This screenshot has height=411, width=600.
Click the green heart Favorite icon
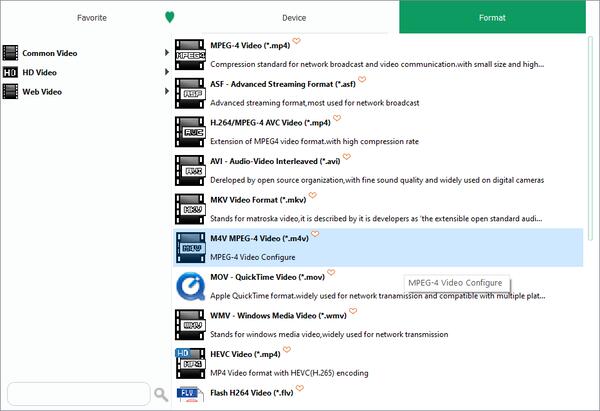(170, 17)
